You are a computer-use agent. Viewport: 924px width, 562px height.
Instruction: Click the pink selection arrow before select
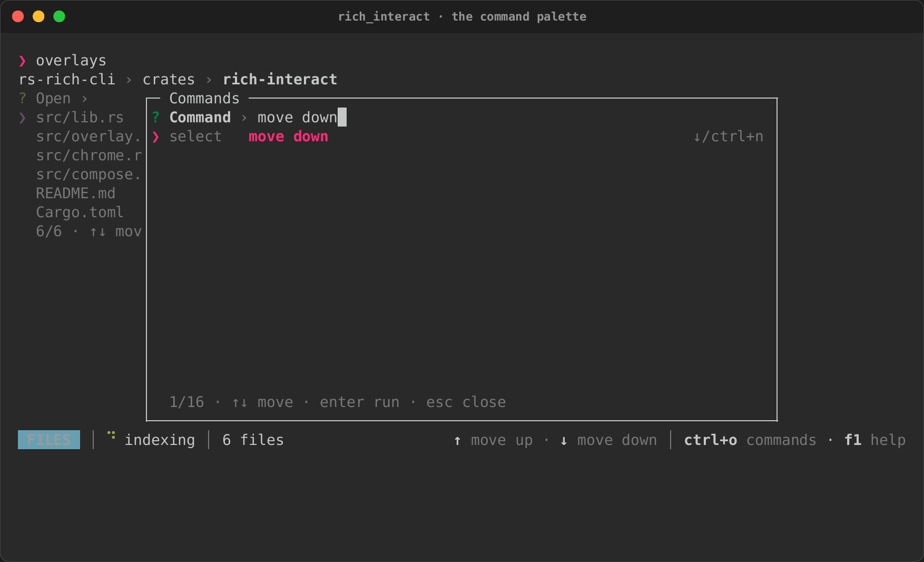155,137
